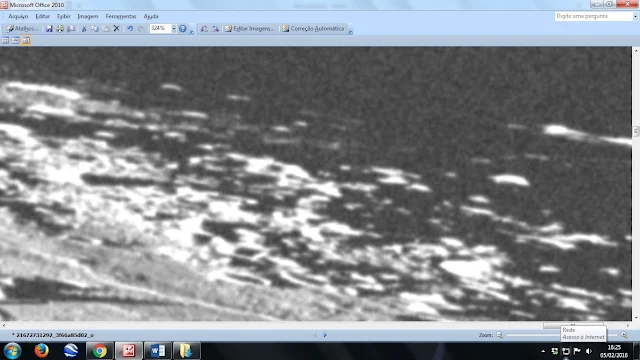Click the Editar Imagens button
The width and height of the screenshot is (640, 360).
click(249, 29)
